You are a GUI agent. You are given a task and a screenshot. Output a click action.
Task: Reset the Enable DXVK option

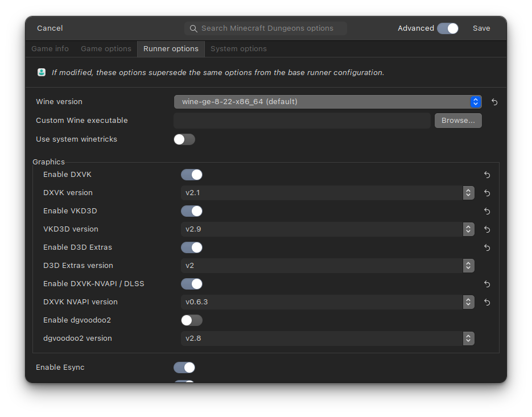[x=487, y=175]
